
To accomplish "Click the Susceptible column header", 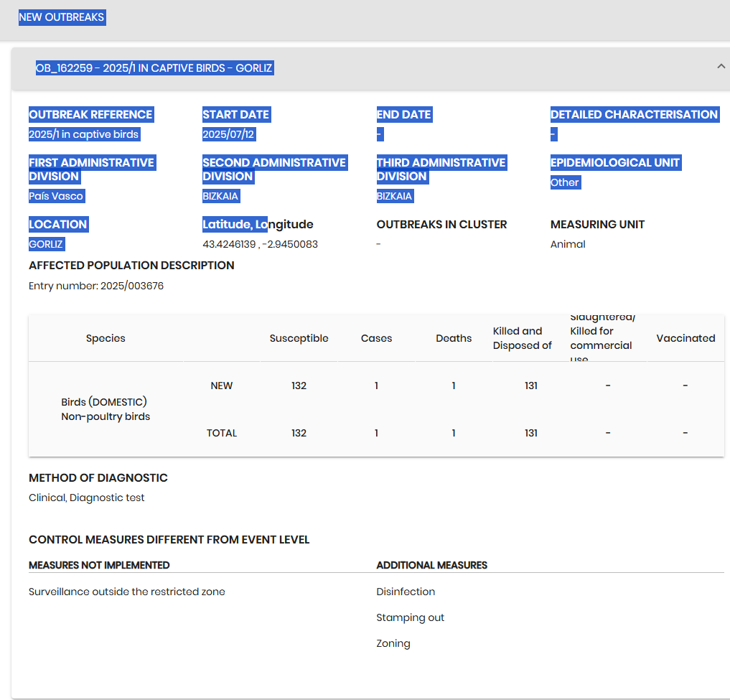I will (x=299, y=338).
